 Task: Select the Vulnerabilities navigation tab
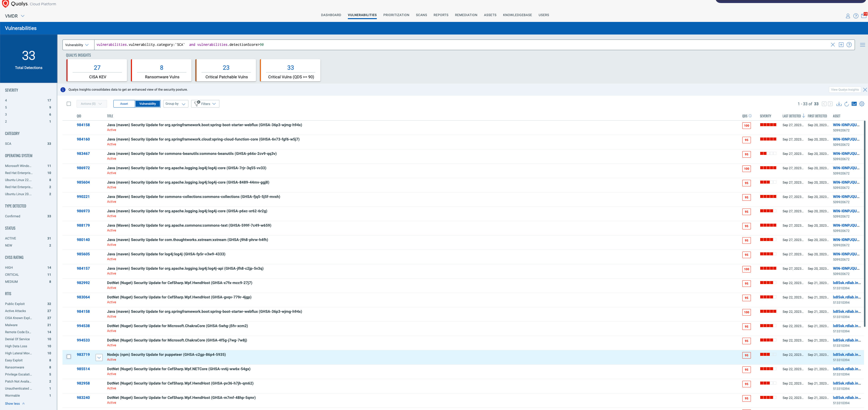[362, 15]
